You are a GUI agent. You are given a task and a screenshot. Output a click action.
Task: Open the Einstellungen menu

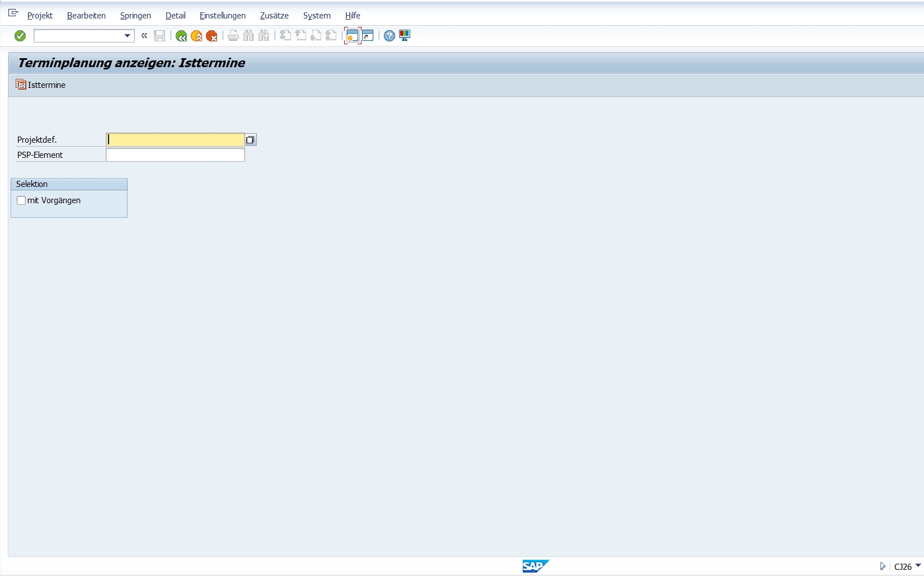click(223, 16)
